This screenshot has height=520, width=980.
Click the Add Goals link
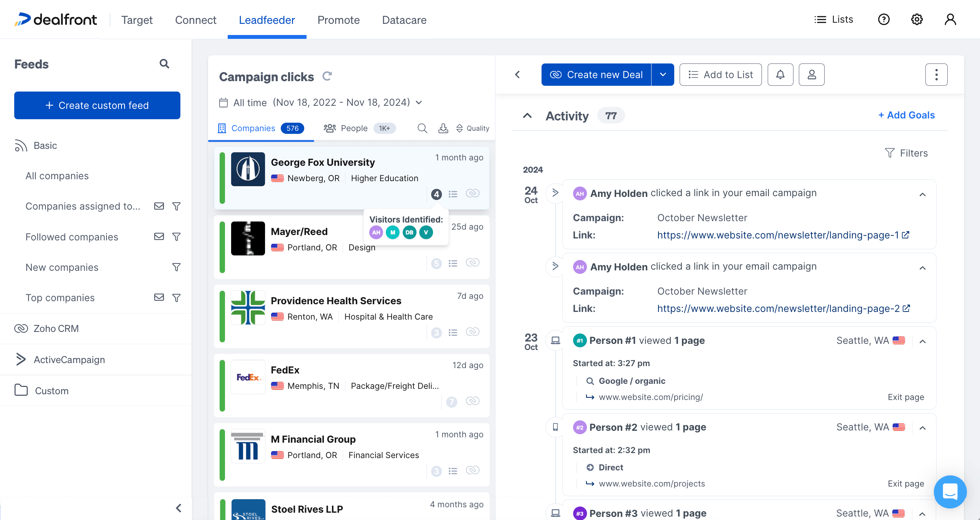[x=906, y=115]
